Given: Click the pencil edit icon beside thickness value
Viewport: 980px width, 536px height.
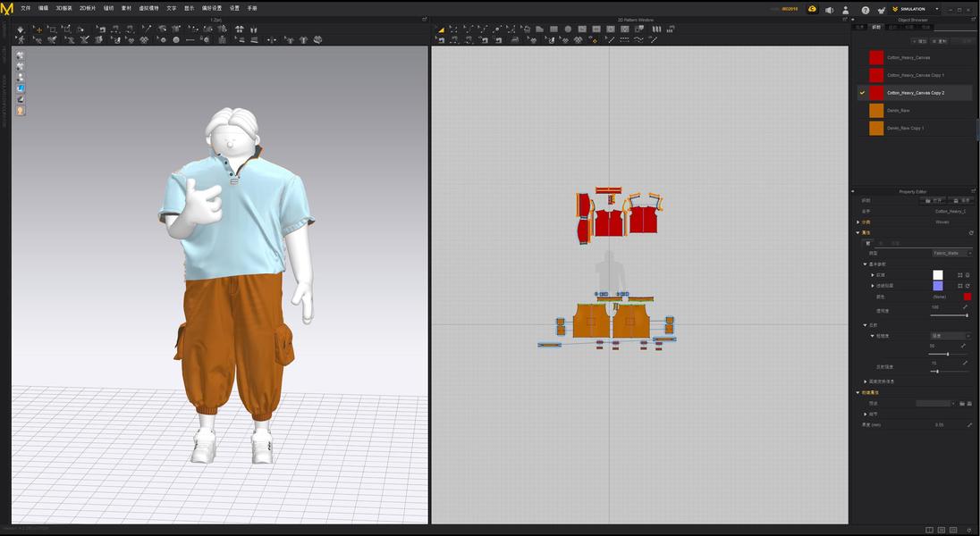Looking at the screenshot, I should coord(968,425).
